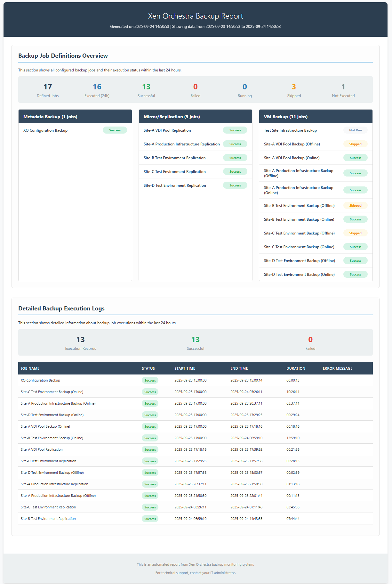
Task: Click Site-A Production Infrastructure Replication log row name
Action: tap(54, 484)
